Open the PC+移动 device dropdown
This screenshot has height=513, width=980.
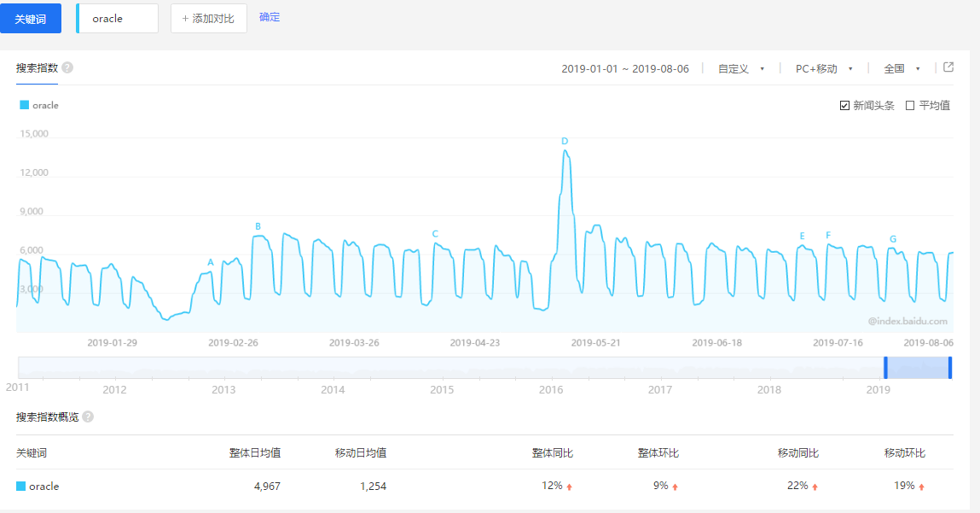pos(823,68)
